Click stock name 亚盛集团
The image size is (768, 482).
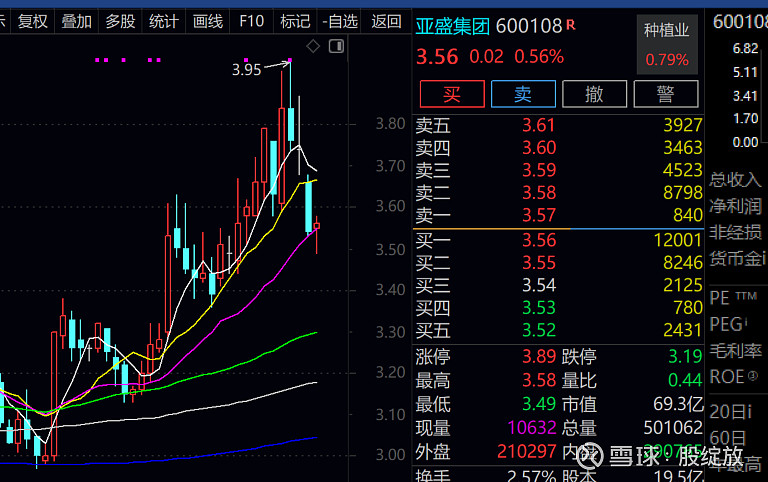[x=453, y=26]
